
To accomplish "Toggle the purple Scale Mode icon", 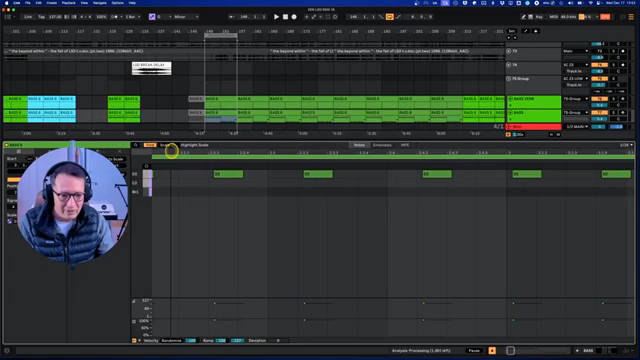I will 152,17.
